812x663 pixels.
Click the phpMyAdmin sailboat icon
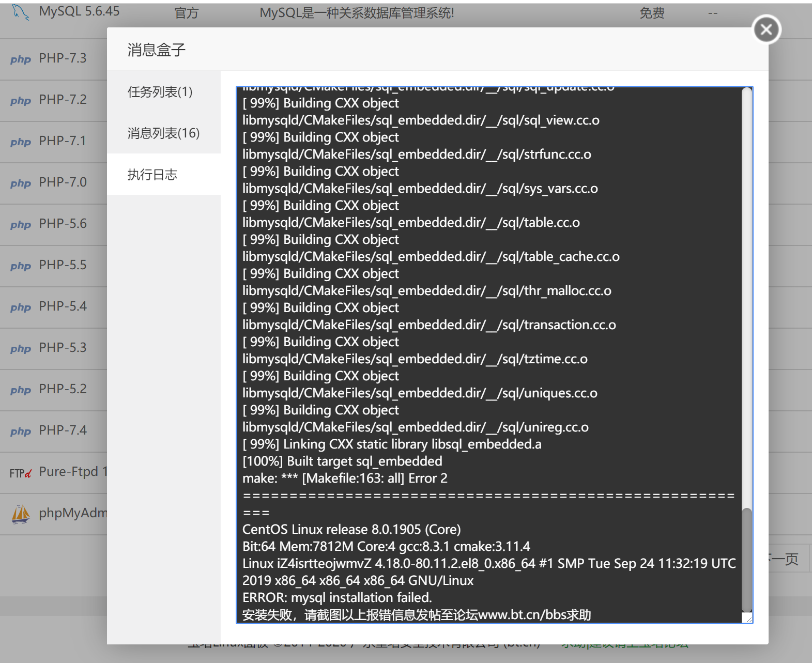point(21,514)
